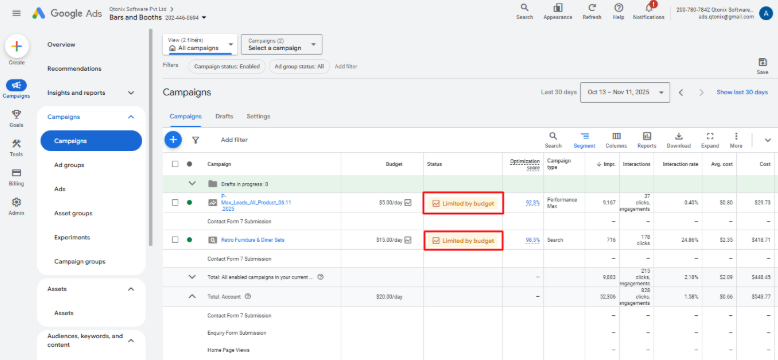The width and height of the screenshot is (778, 360).
Task: Download the campaigns table
Action: pos(679,140)
